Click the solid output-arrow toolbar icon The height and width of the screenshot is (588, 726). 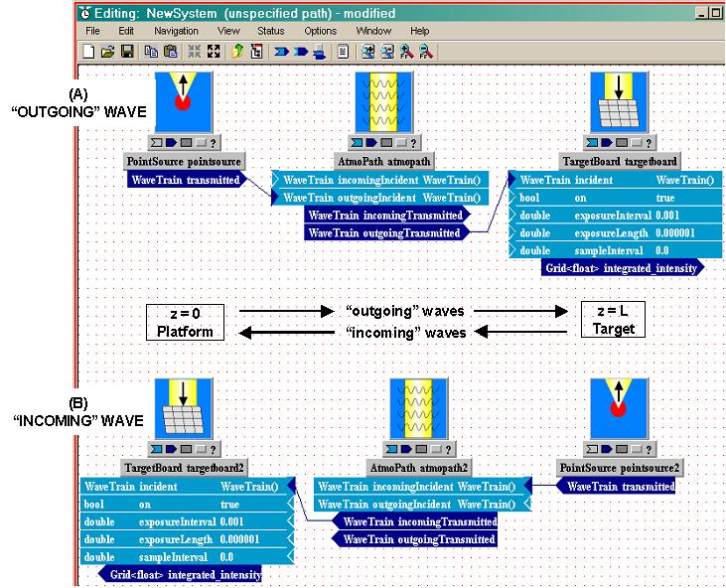coord(301,52)
